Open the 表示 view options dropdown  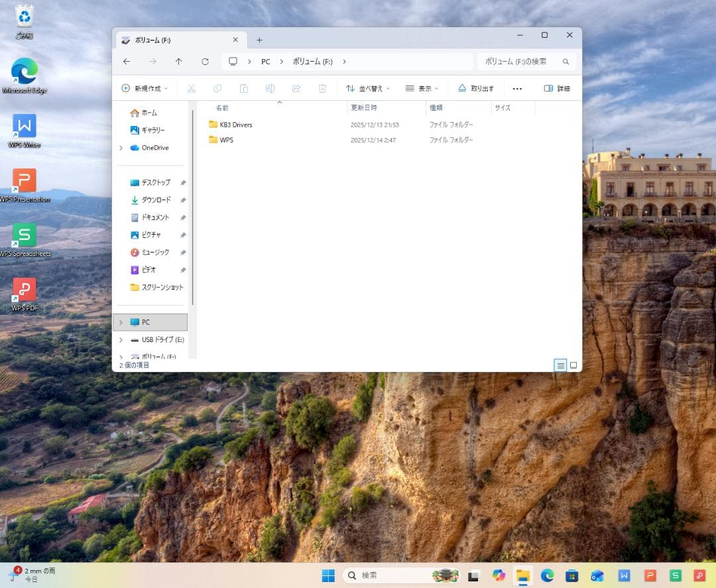[422, 88]
